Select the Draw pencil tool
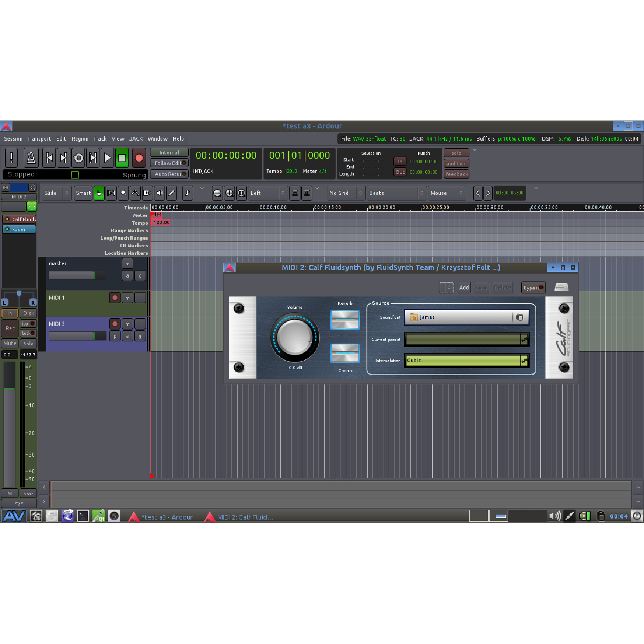The width and height of the screenshot is (644, 644). (x=172, y=193)
